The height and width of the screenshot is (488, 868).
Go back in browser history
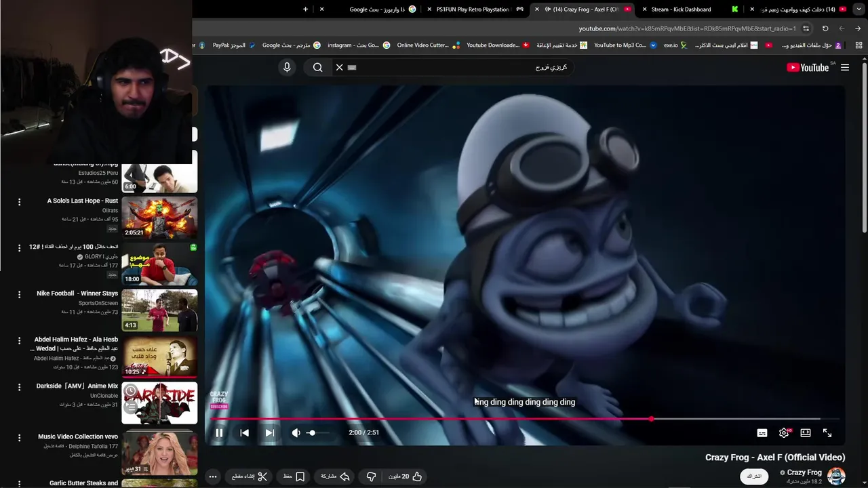pyautogui.click(x=858, y=28)
